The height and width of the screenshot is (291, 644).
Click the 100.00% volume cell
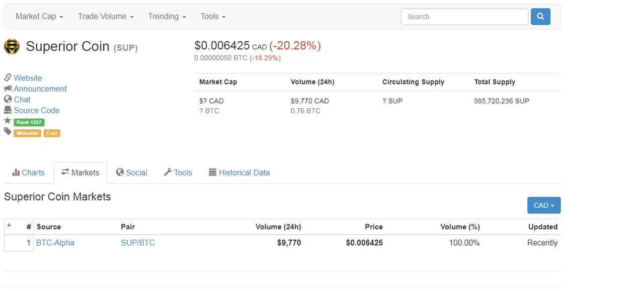pyautogui.click(x=464, y=243)
